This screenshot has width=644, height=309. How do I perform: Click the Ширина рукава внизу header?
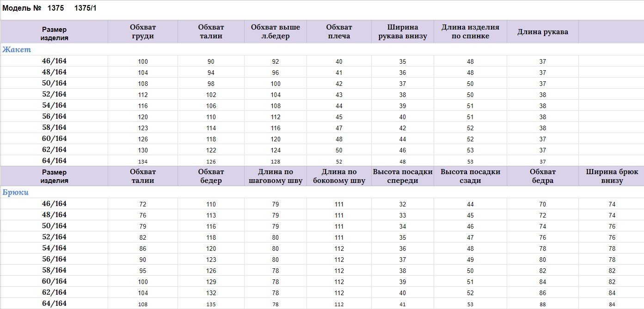click(x=403, y=32)
